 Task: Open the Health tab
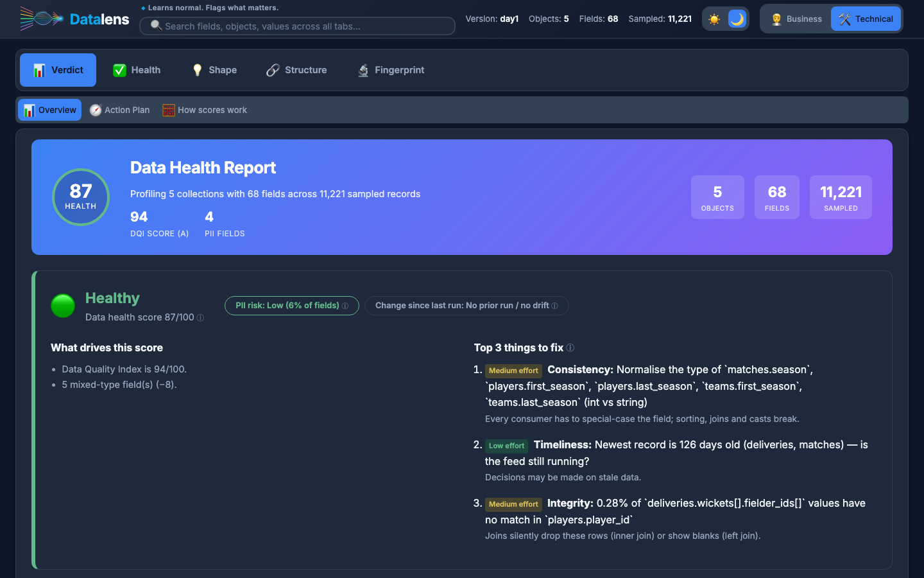click(137, 70)
